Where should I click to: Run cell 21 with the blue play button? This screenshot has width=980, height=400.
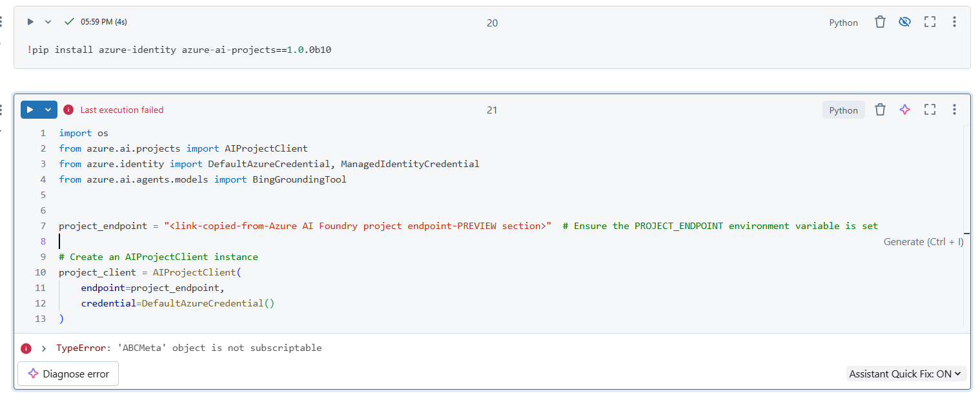tap(30, 110)
